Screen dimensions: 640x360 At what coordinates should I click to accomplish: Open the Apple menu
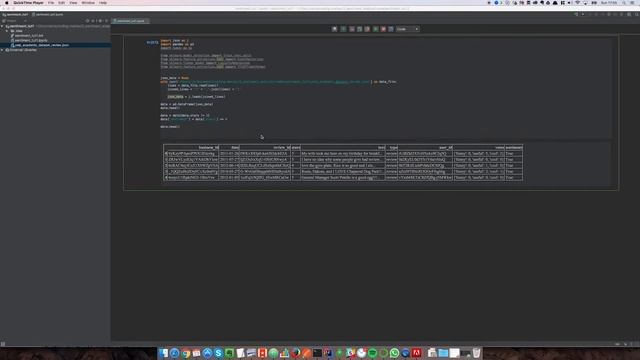click(6, 3)
